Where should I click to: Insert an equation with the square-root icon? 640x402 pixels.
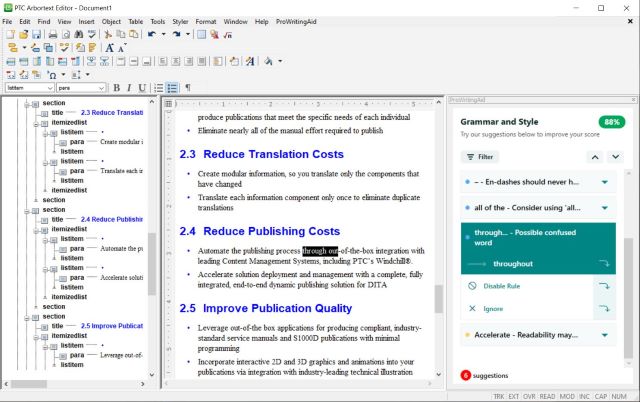(x=228, y=35)
